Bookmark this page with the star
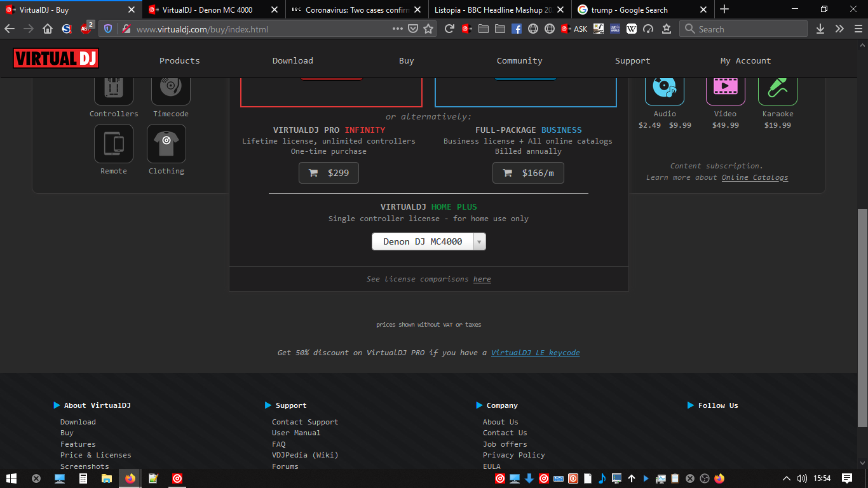868x488 pixels. click(428, 29)
